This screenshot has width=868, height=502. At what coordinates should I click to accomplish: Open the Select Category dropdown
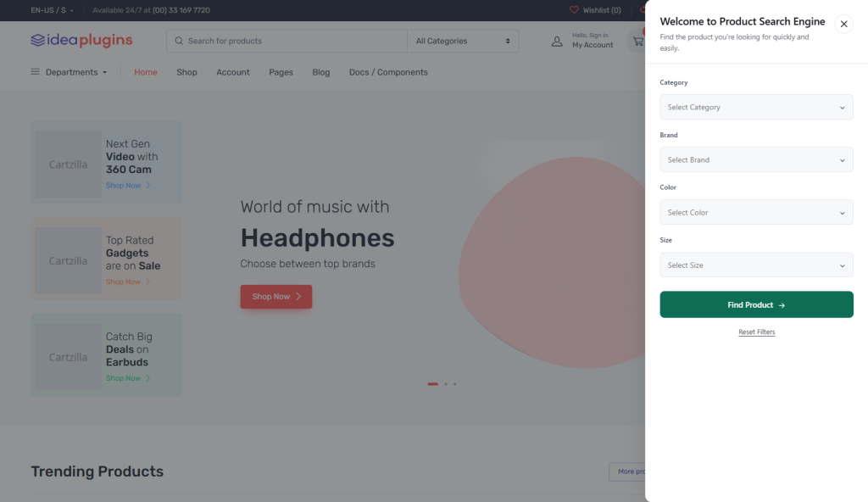756,107
